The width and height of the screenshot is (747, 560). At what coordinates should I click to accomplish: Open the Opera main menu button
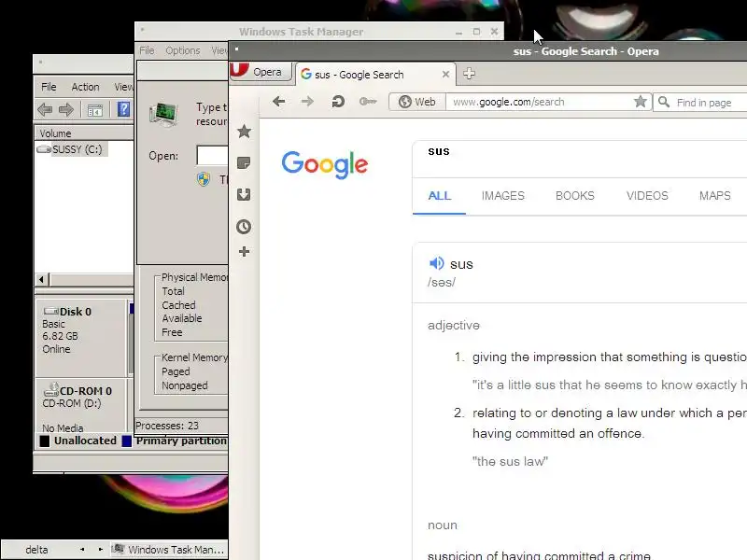click(261, 72)
